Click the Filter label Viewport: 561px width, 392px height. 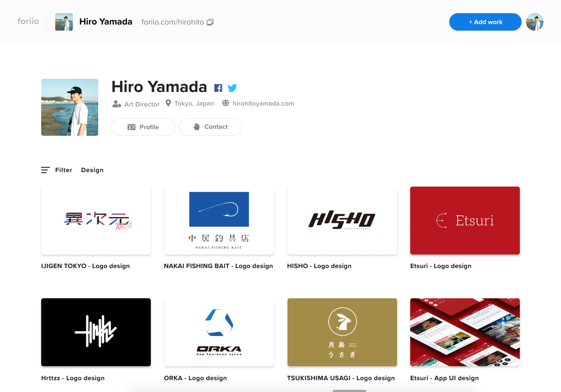click(64, 170)
